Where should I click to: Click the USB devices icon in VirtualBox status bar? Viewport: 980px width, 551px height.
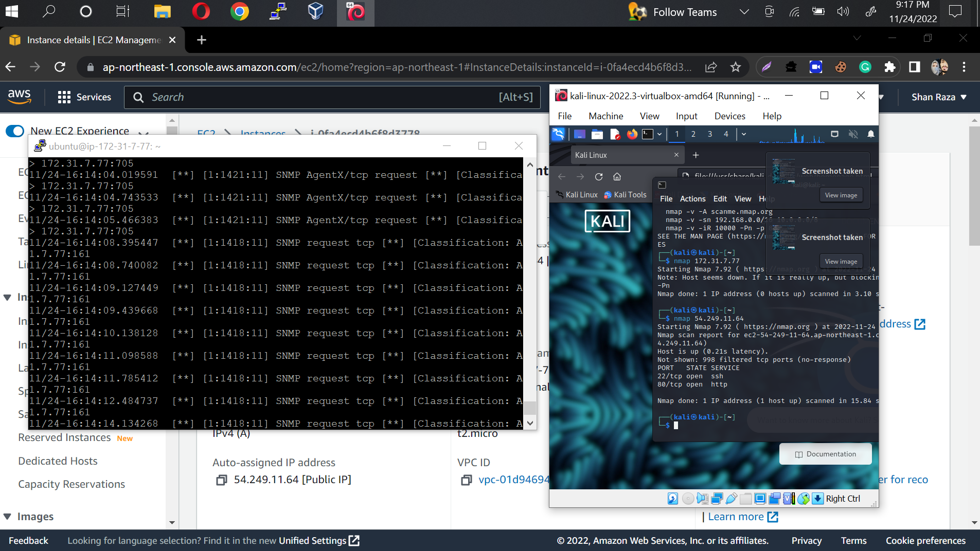pos(730,498)
